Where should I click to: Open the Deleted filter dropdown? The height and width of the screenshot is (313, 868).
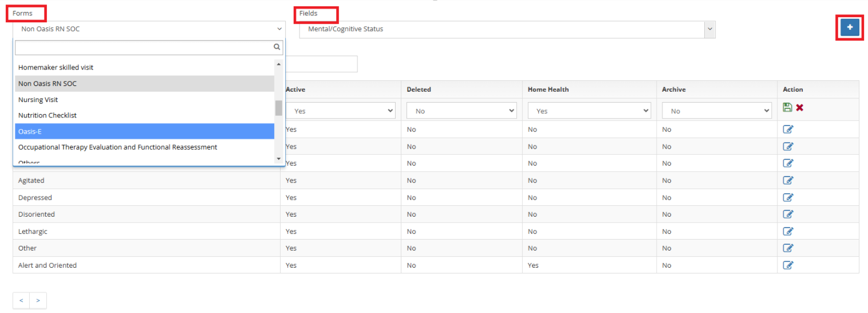click(x=461, y=111)
